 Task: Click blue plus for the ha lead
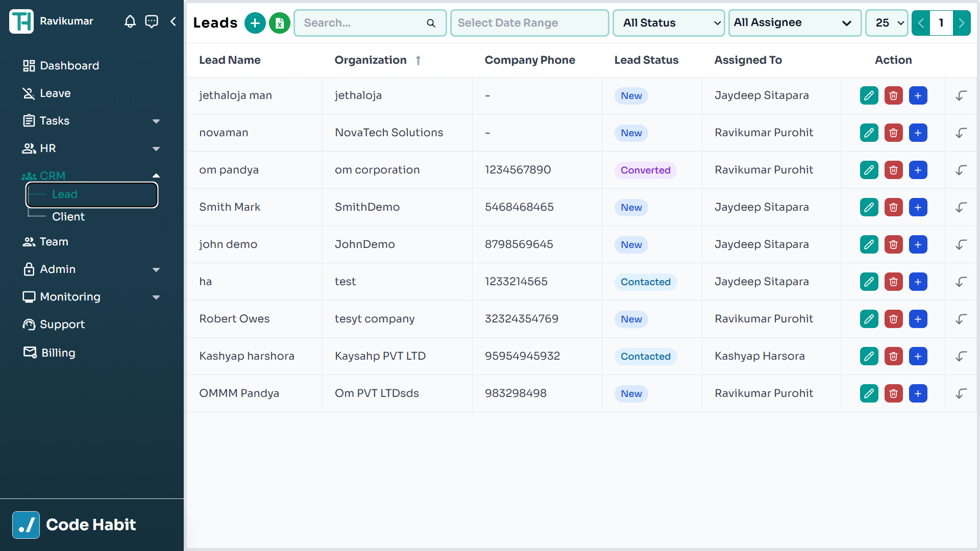(918, 282)
